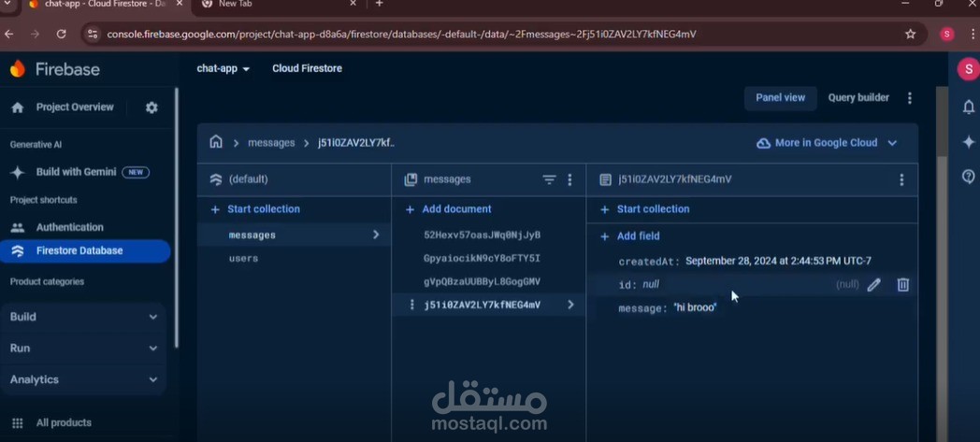Switch to the New Tab browser tab

(x=280, y=4)
